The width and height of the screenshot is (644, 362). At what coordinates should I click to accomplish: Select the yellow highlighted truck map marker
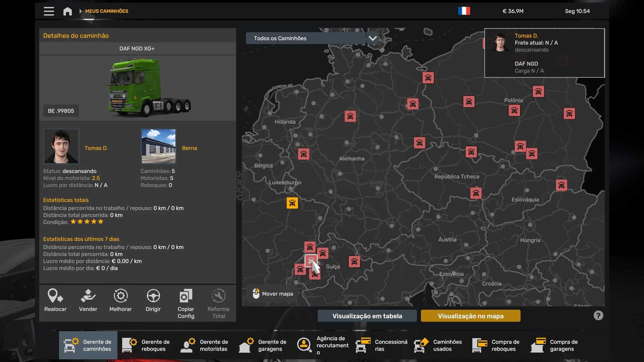coord(292,203)
